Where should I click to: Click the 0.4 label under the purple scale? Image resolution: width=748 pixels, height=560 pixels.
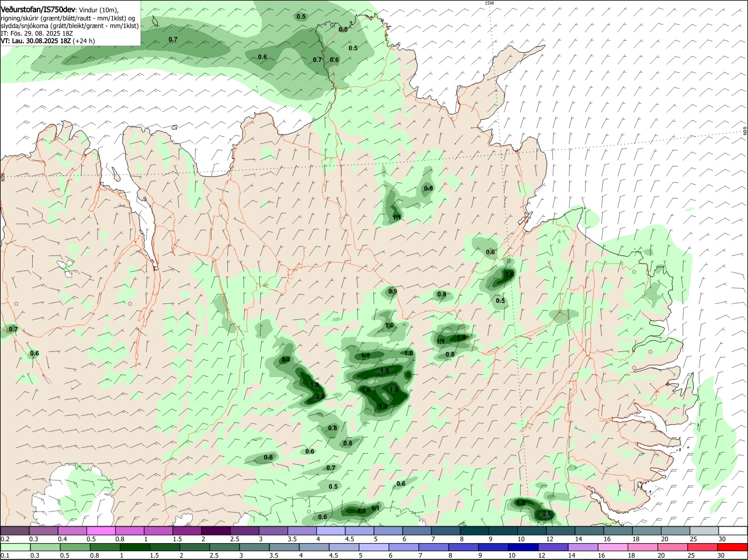pos(63,538)
